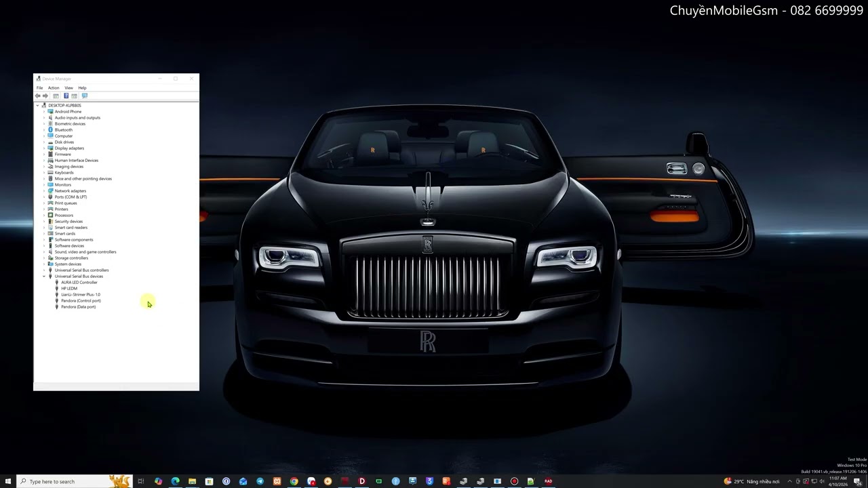Click the Forward arrow in Device Manager toolbar
The image size is (868, 488).
(x=45, y=96)
